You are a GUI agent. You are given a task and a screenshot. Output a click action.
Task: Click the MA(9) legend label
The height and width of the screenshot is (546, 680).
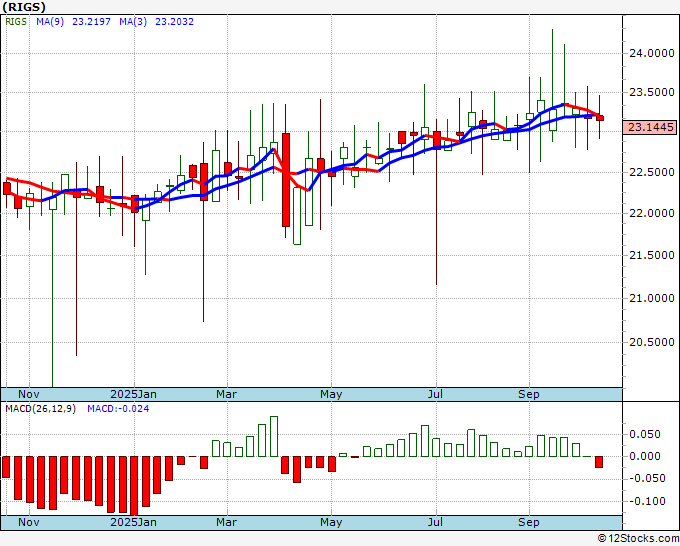coord(50,22)
